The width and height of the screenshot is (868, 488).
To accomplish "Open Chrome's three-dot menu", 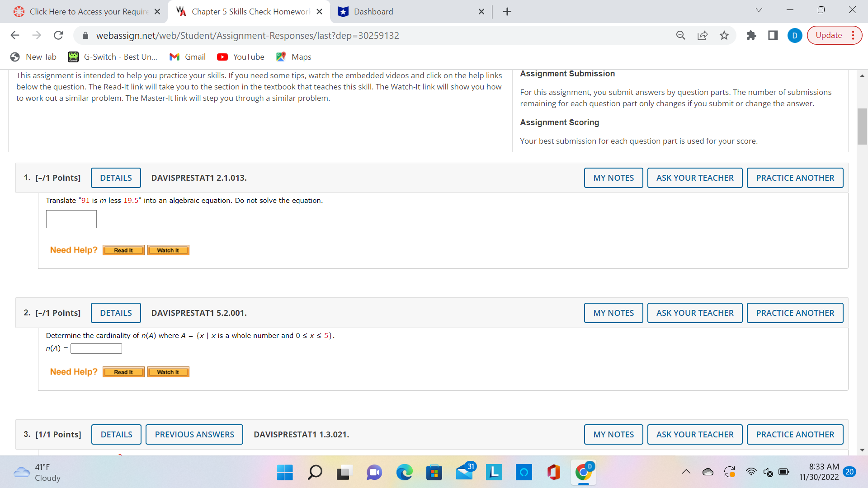I will (853, 35).
